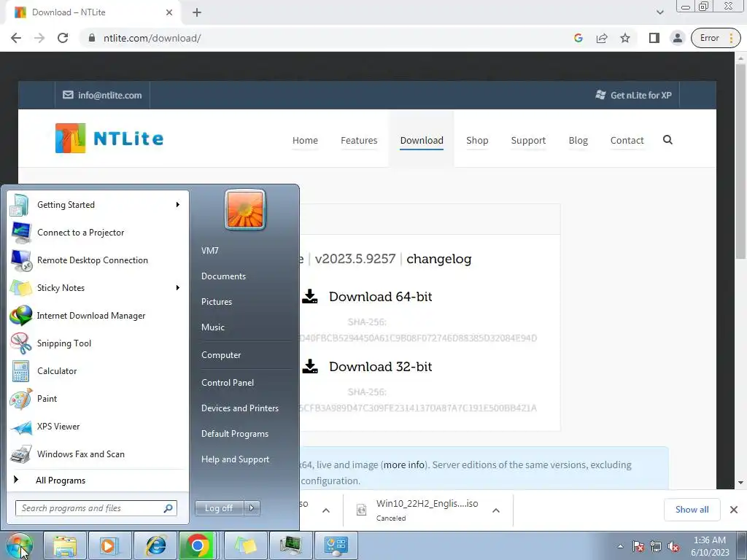Click the NTLite logo
The width and height of the screenshot is (747, 560).
pos(109,138)
